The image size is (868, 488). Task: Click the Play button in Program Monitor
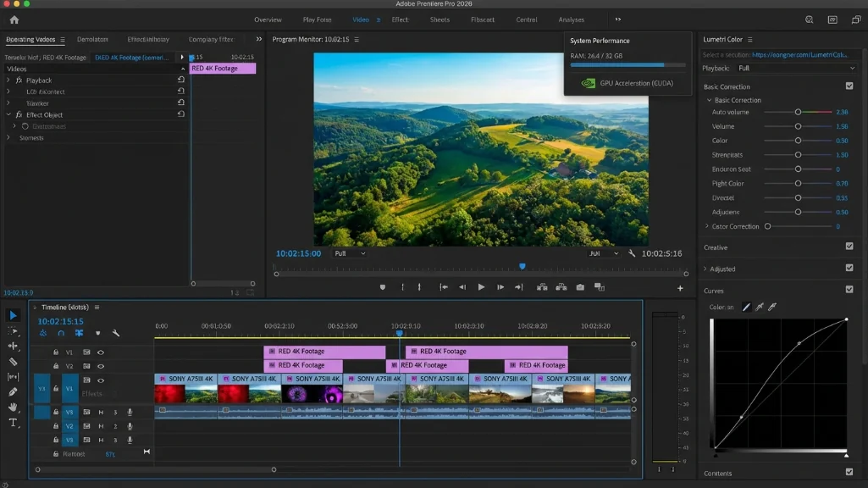coord(481,287)
